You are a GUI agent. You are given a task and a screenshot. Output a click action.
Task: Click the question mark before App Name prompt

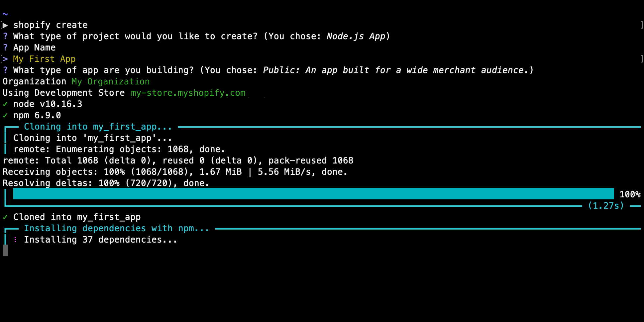click(5, 47)
